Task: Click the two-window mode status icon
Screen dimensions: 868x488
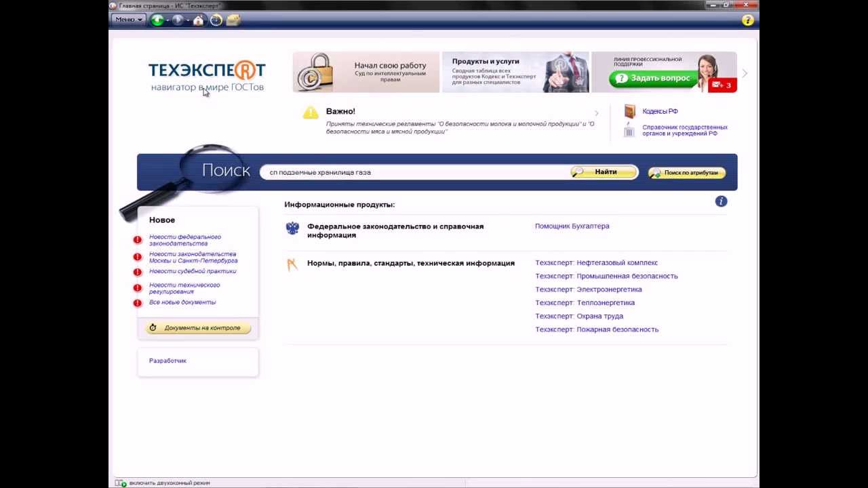Action: 121,483
